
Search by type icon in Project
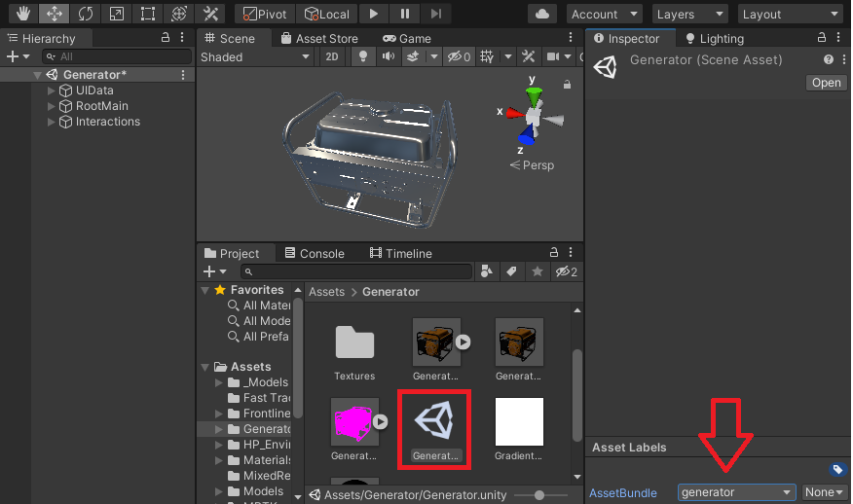(487, 271)
